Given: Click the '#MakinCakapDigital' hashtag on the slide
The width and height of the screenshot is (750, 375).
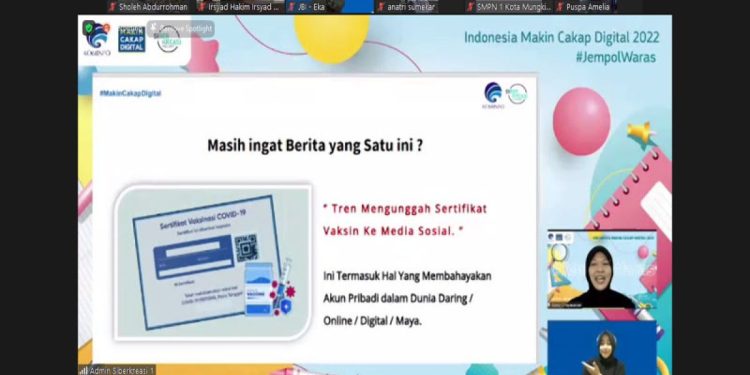Looking at the screenshot, I should pyautogui.click(x=130, y=93).
